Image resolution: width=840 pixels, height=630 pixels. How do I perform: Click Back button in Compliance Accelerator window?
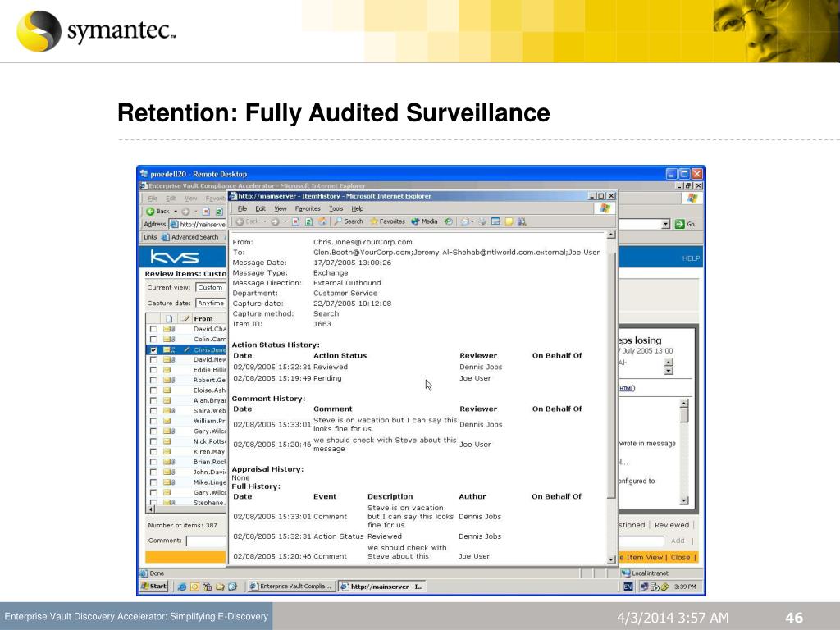pos(158,212)
